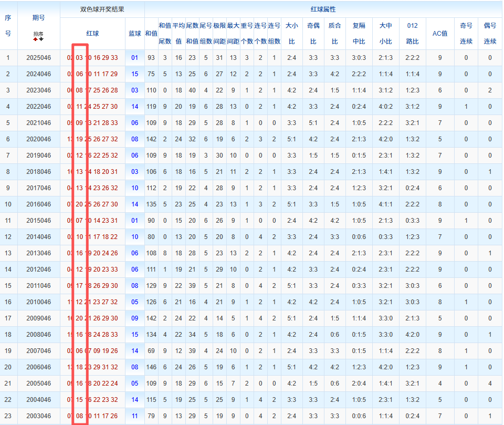The height and width of the screenshot is (425, 504).
Task: Click the black descending sort arrow
Action: 41,39
